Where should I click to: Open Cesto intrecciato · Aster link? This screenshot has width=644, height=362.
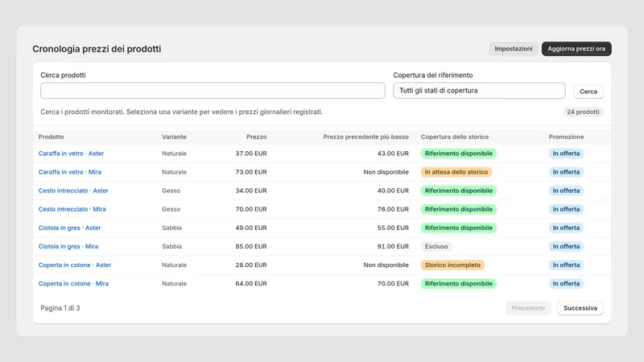click(x=73, y=191)
